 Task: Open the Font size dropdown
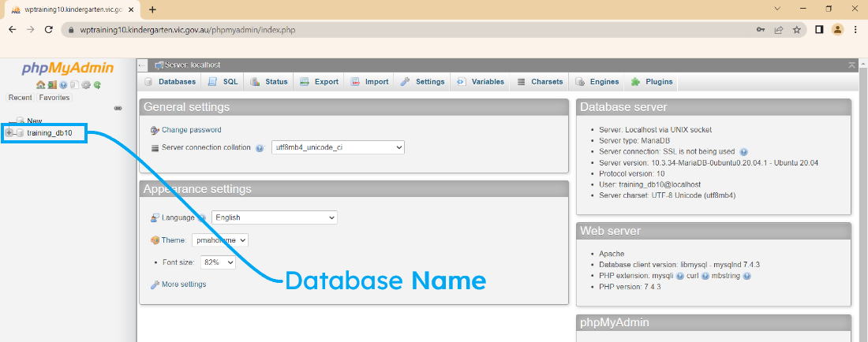(x=218, y=262)
